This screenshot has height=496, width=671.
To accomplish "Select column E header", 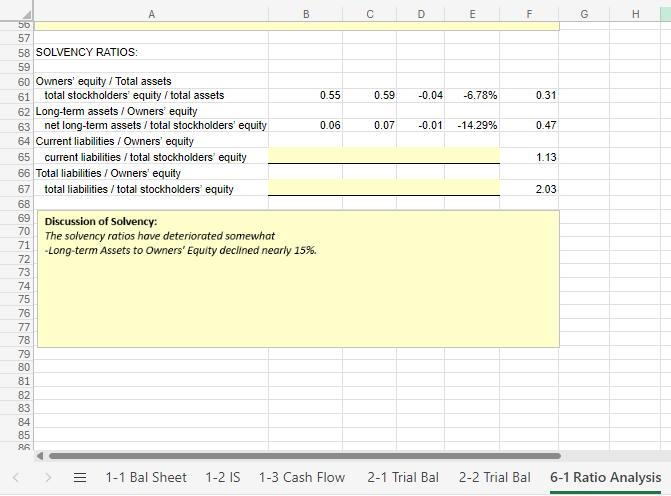I will click(472, 14).
